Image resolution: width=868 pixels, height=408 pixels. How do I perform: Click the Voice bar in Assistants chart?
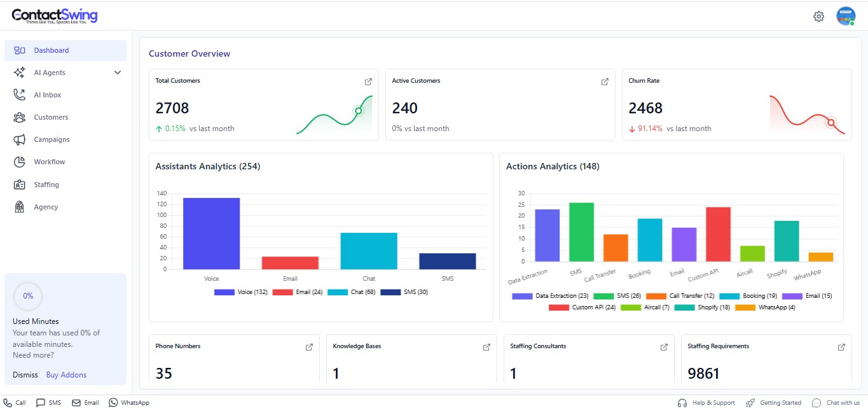211,234
